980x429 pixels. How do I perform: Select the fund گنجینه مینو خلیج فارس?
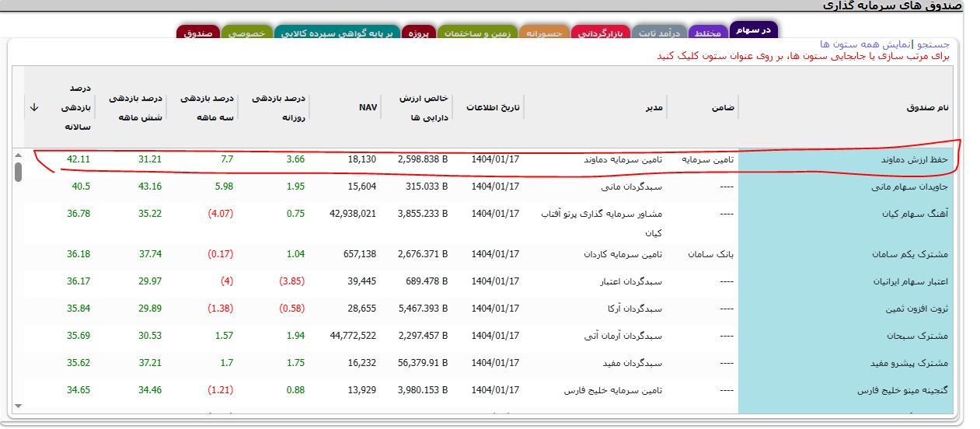pos(902,390)
